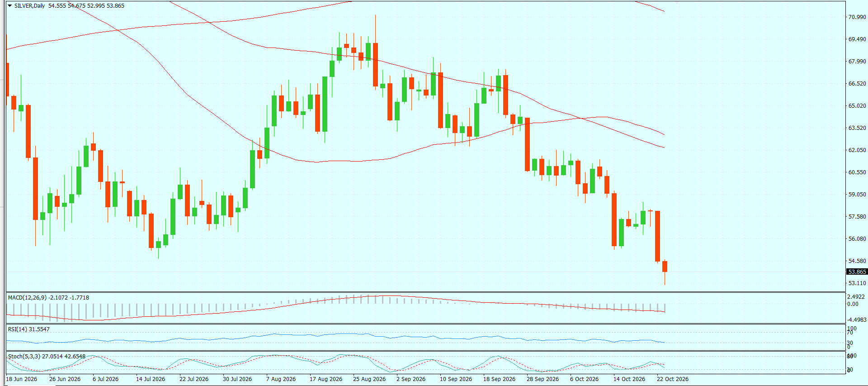
Task: Click the latest red candle near 53.865
Action: point(665,267)
